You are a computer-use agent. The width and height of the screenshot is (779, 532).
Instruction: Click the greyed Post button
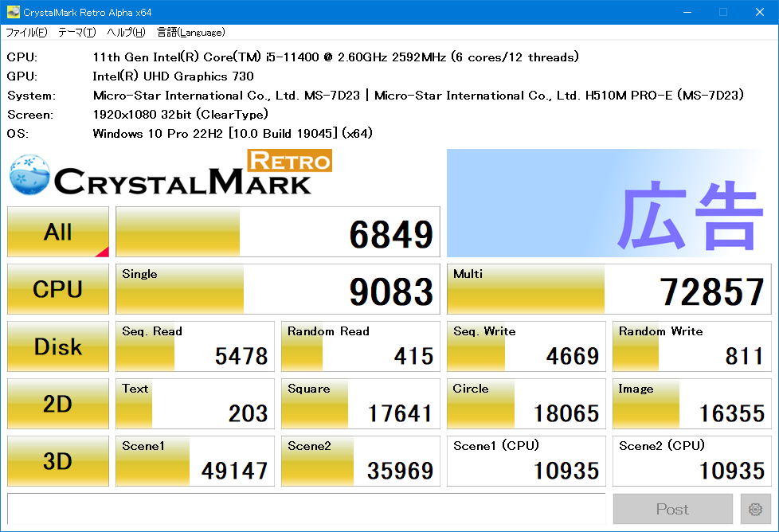click(673, 509)
